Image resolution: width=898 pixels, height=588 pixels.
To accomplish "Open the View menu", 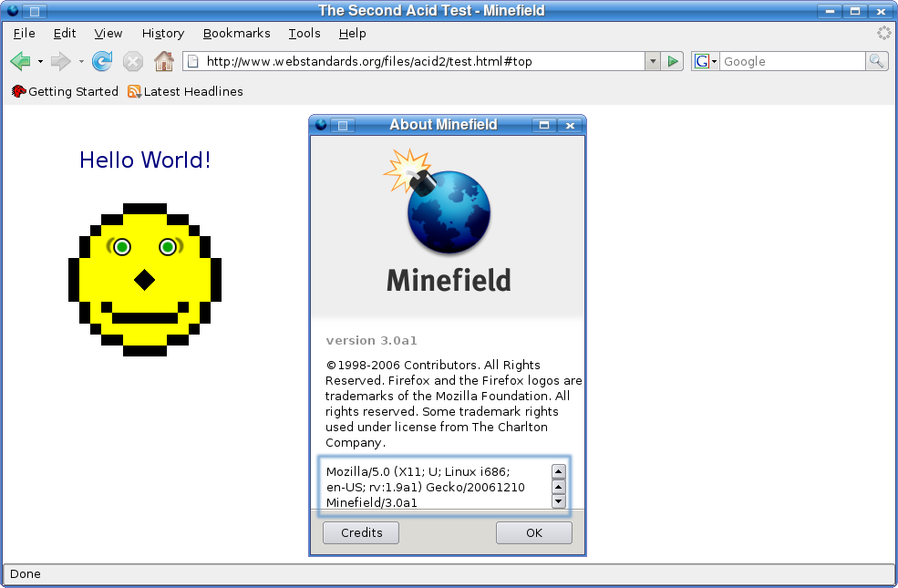I will [108, 33].
